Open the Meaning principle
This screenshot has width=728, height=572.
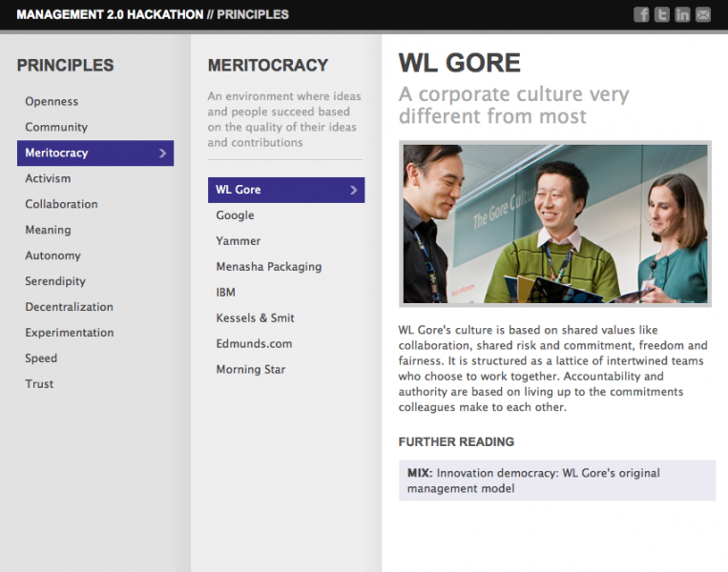pos(48,230)
